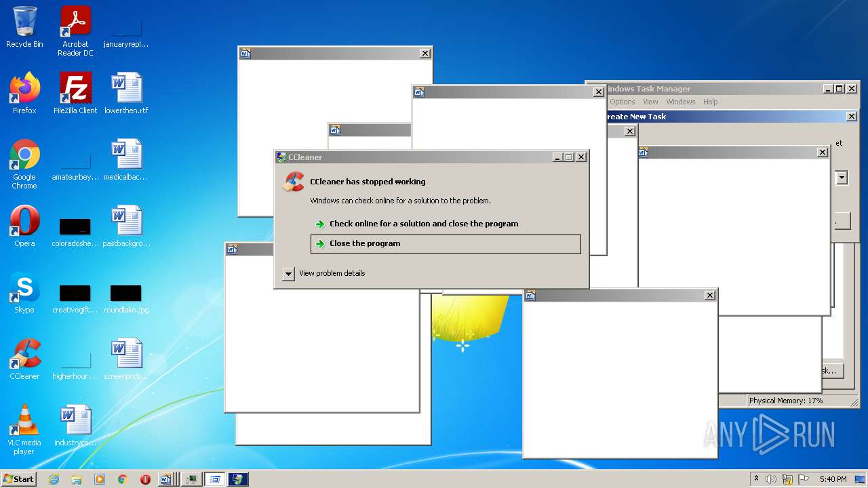The image size is (868, 488).
Task: Click Close the program option
Action: click(x=446, y=244)
